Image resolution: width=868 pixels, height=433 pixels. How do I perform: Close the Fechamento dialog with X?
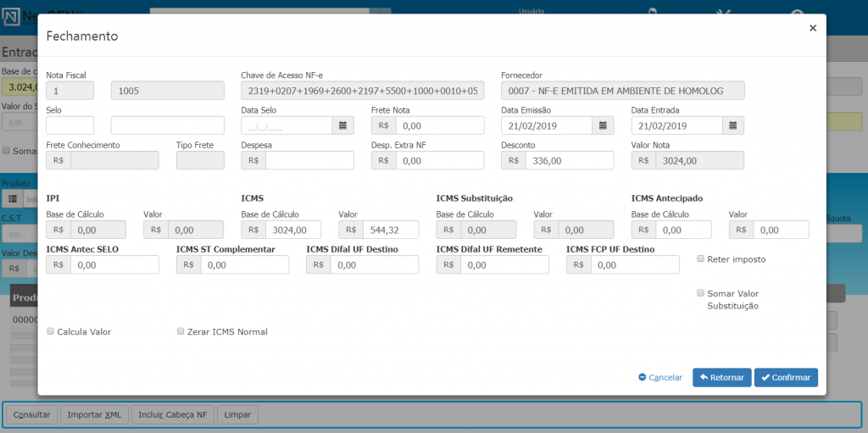tap(812, 28)
